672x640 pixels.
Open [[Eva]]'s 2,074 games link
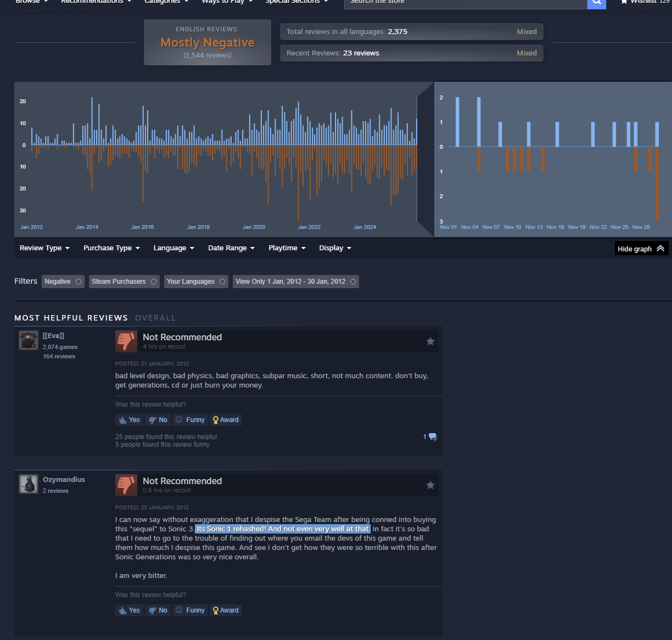[60, 347]
